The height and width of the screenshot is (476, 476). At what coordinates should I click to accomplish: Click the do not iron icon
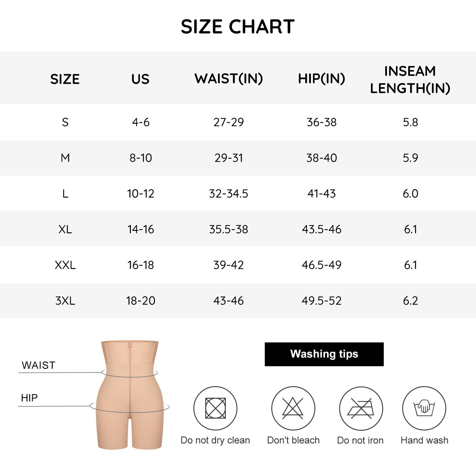(361, 408)
